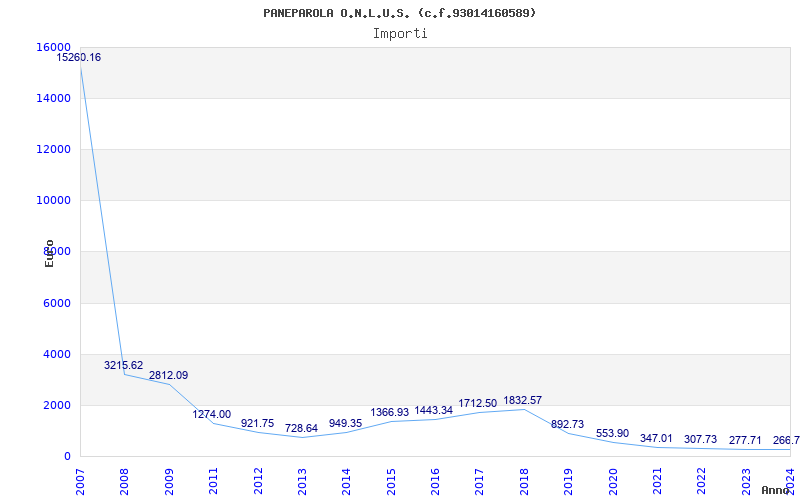Click the chart title PANEPAROLA O.N.L.U.S.
The height and width of the screenshot is (500, 800).
coord(399,13)
